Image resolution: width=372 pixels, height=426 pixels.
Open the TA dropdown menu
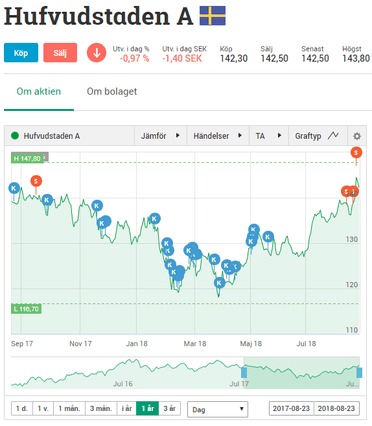pos(269,136)
